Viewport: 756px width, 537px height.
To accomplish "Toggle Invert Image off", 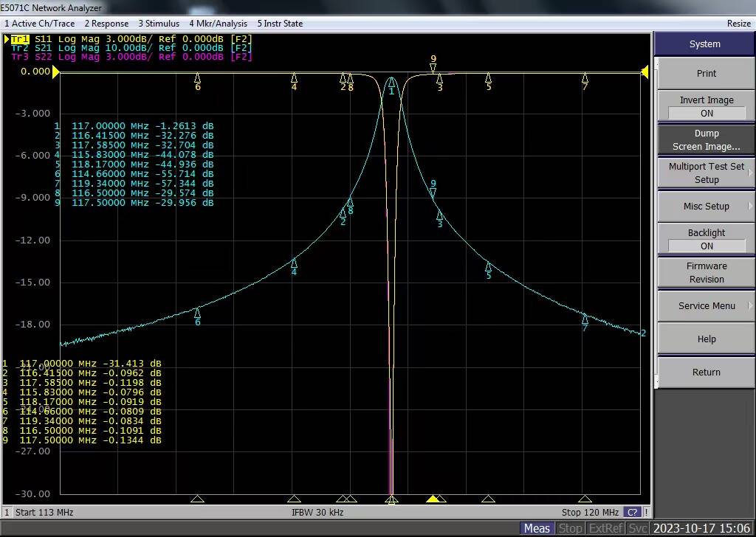I will pyautogui.click(x=705, y=106).
